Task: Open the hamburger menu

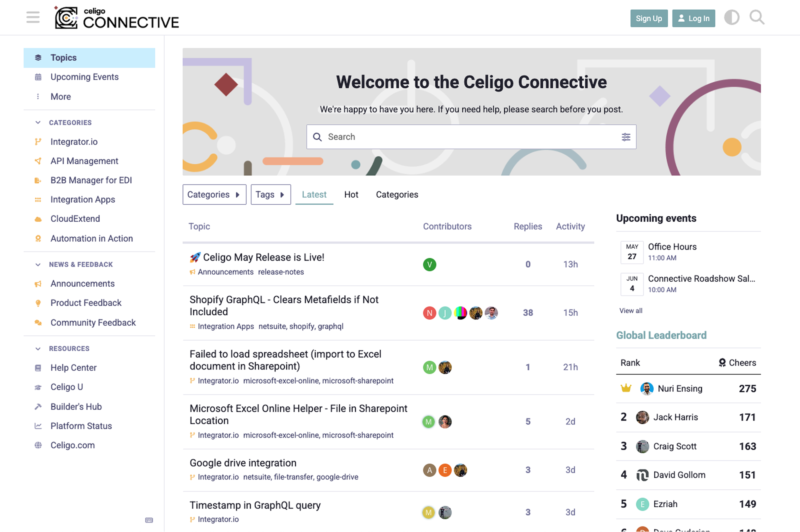Action: coord(33,17)
